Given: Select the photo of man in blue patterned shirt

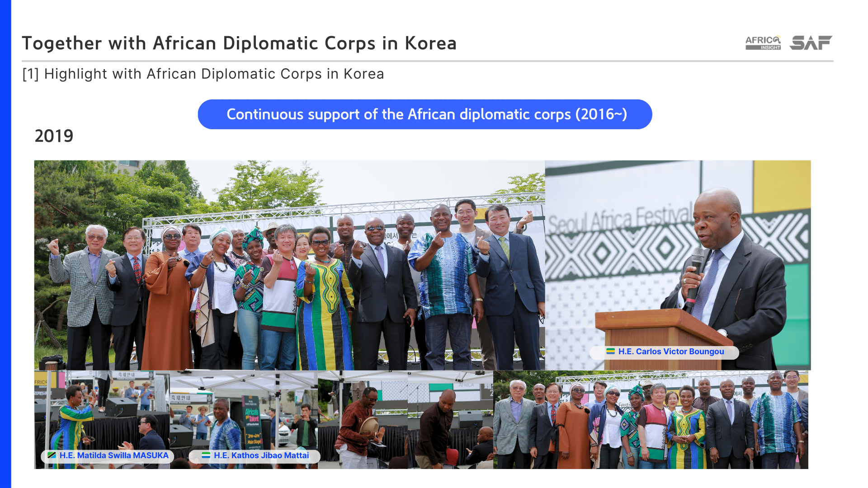Looking at the screenshot, I should click(x=244, y=419).
